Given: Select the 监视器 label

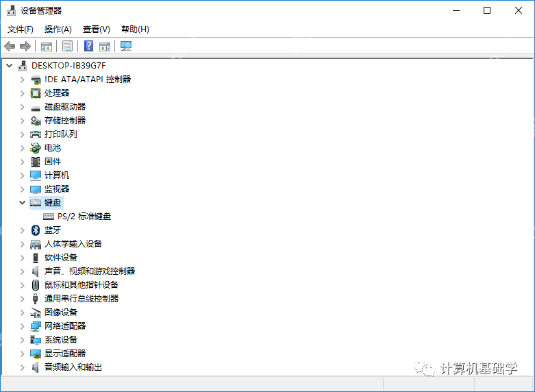Looking at the screenshot, I should (57, 189).
